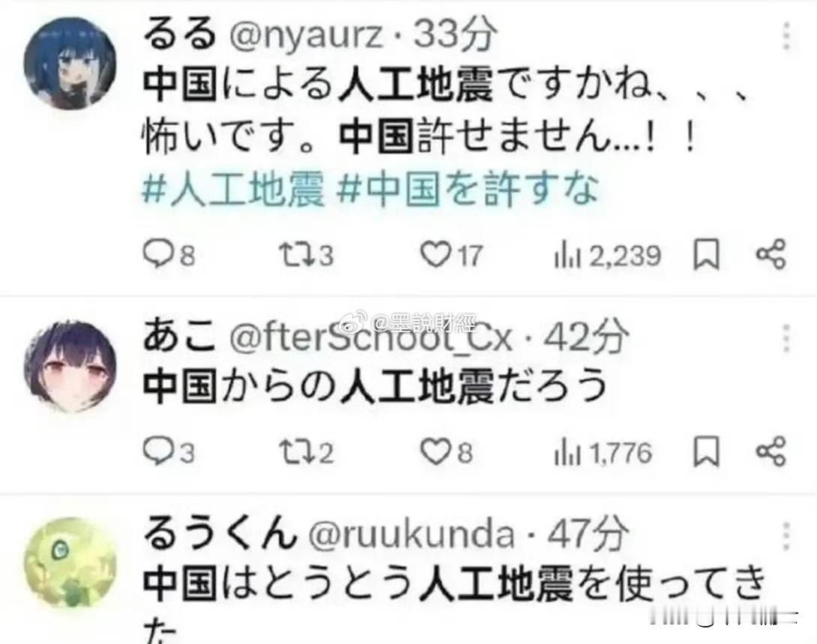View the あこ profile avatar

tap(70, 367)
